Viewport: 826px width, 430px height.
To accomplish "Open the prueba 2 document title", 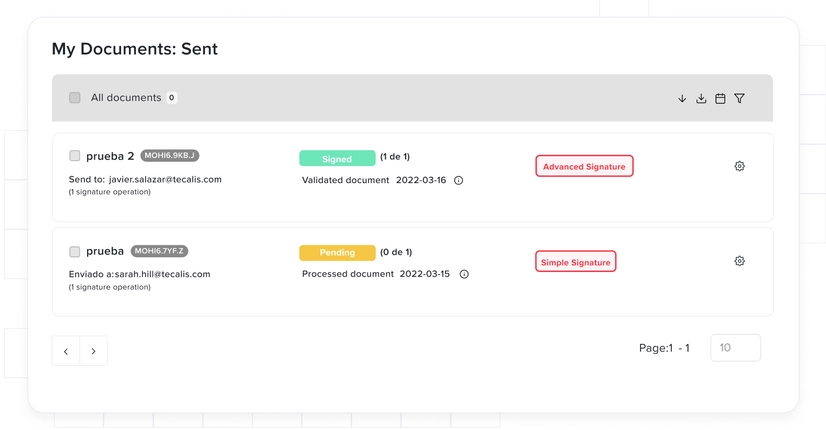I will [110, 156].
